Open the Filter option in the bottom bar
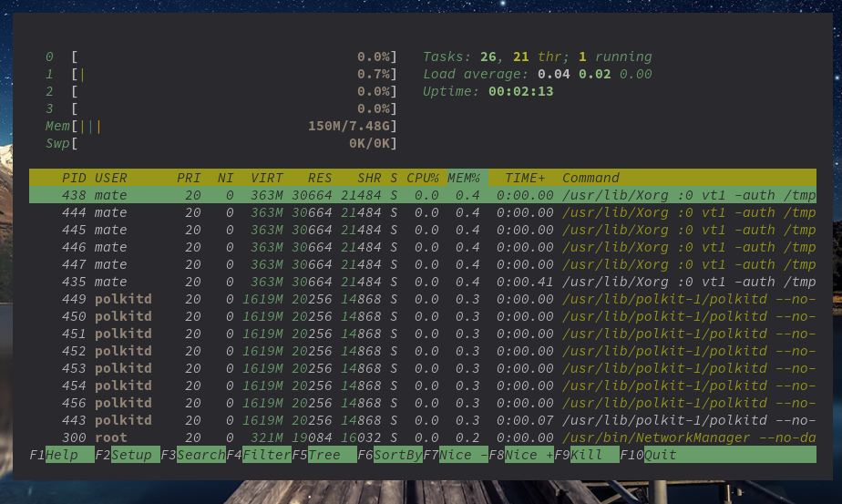Screen dimensions: 842x504 tap(267, 455)
